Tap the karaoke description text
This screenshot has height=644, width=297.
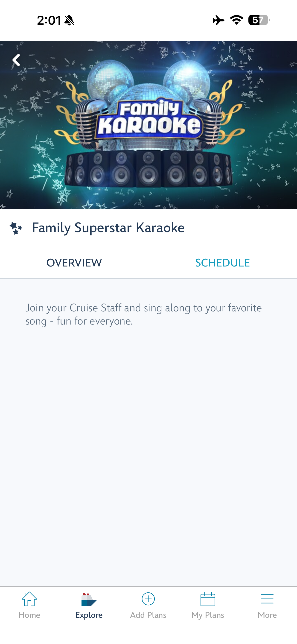click(x=143, y=314)
